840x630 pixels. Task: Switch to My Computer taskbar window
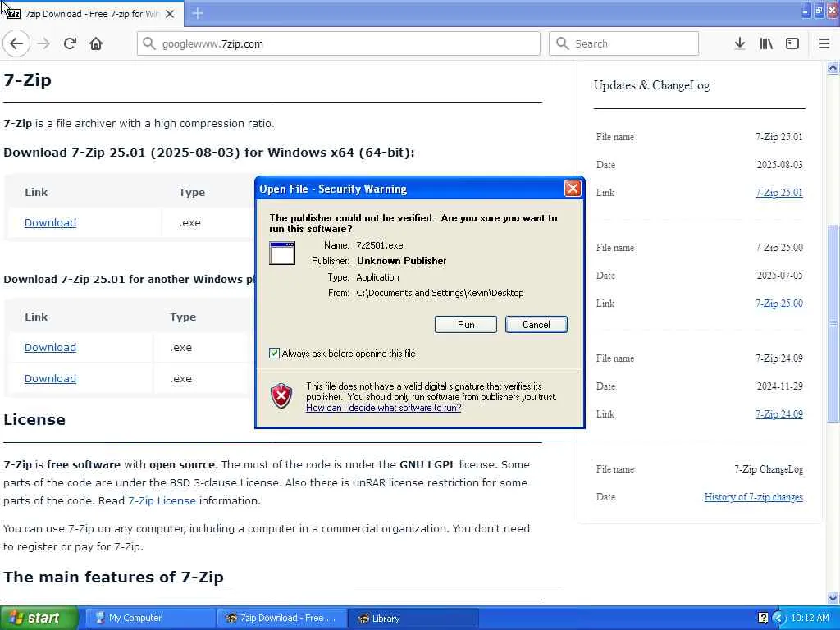[150, 619]
